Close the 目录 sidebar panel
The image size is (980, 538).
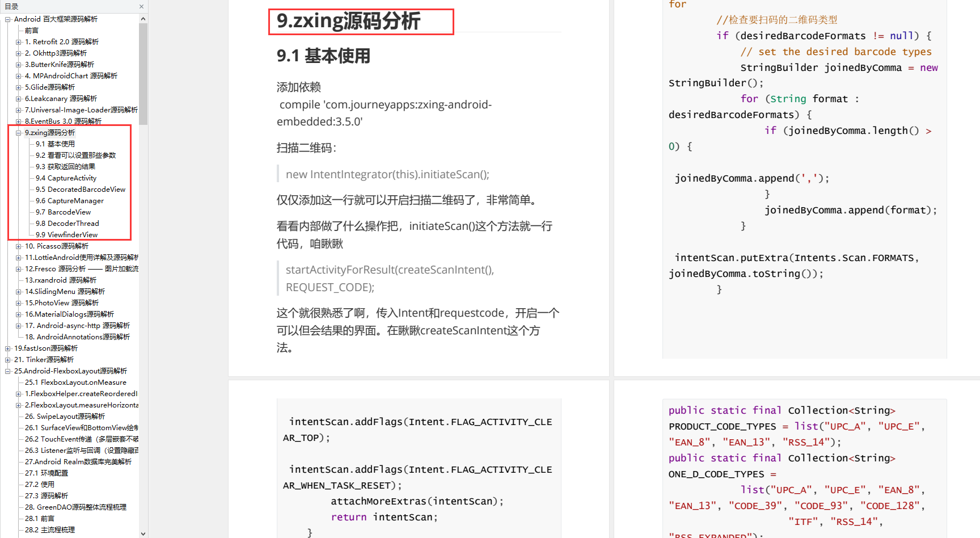point(141,7)
